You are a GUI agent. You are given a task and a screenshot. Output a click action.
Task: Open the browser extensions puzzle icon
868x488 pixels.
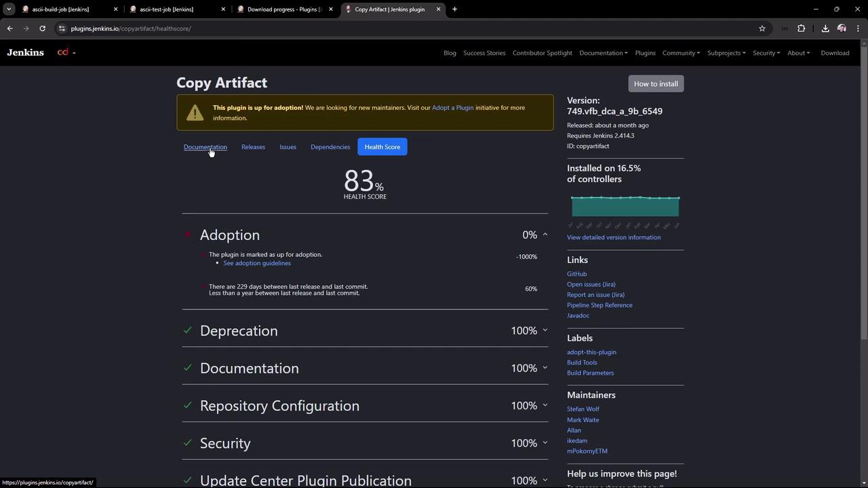click(801, 28)
